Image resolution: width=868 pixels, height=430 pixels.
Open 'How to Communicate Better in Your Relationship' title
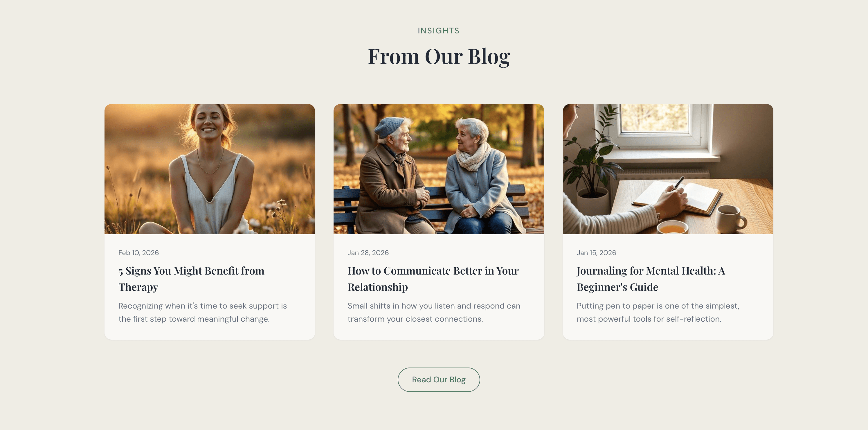433,279
